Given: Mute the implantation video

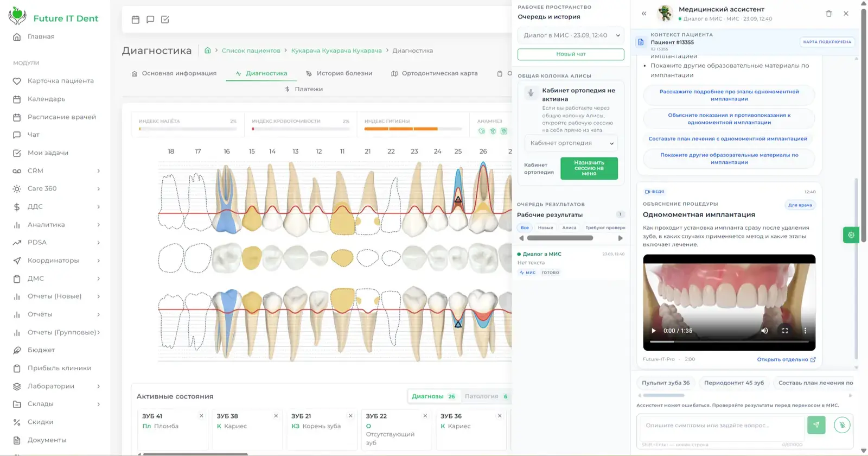Looking at the screenshot, I should [764, 331].
